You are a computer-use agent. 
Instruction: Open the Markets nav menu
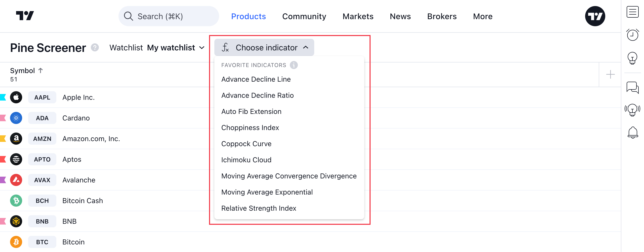tap(358, 16)
